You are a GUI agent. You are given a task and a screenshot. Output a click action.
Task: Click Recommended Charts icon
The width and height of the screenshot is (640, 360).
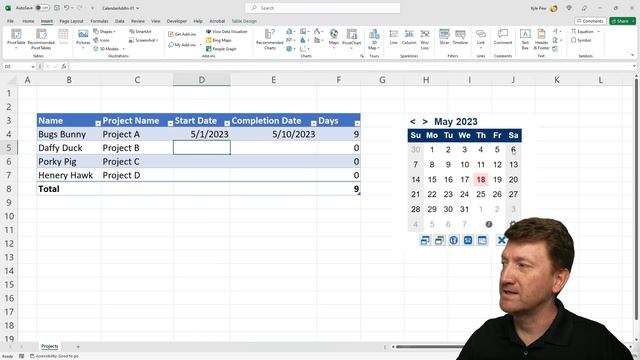pos(269,38)
